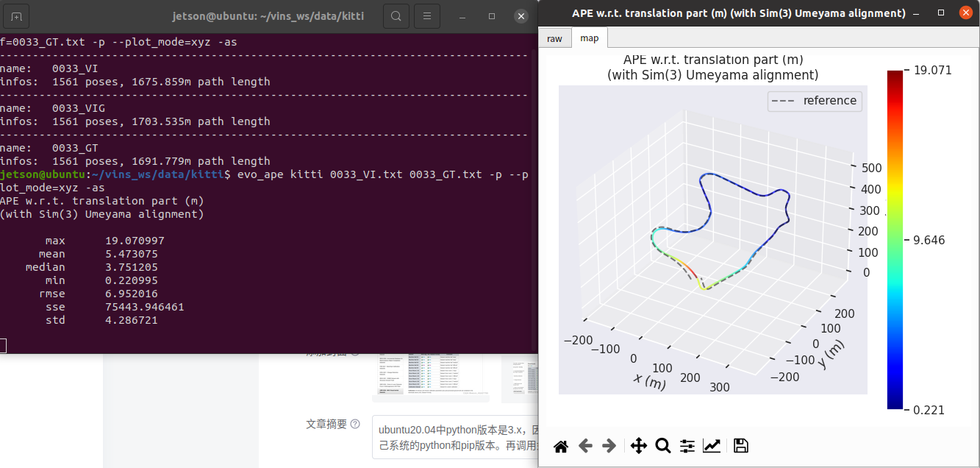Screen dimensions: 980x468
Task: Click the sse value 75443.946461
Action: point(145,307)
